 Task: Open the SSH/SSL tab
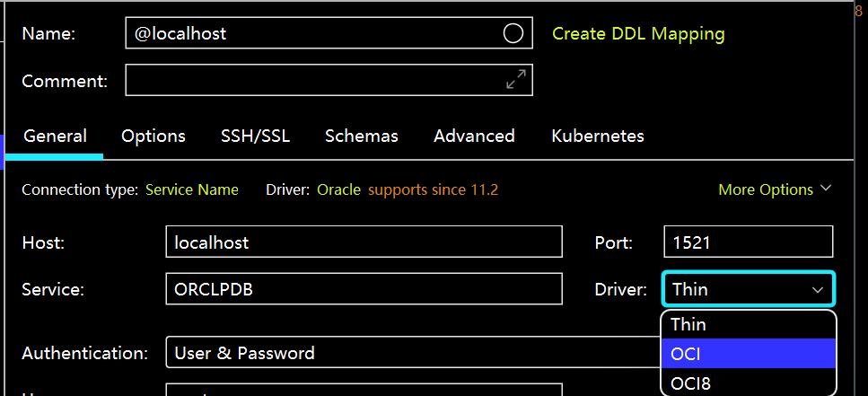coord(255,136)
